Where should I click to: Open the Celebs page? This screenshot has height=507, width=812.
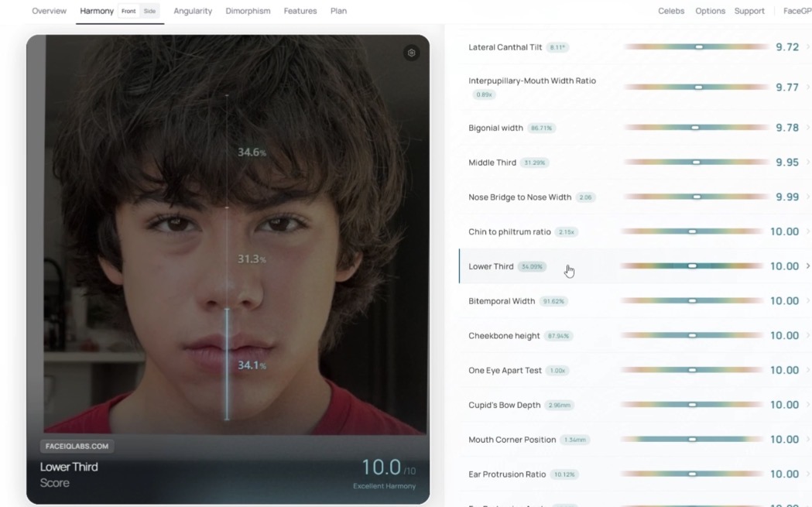[671, 12]
